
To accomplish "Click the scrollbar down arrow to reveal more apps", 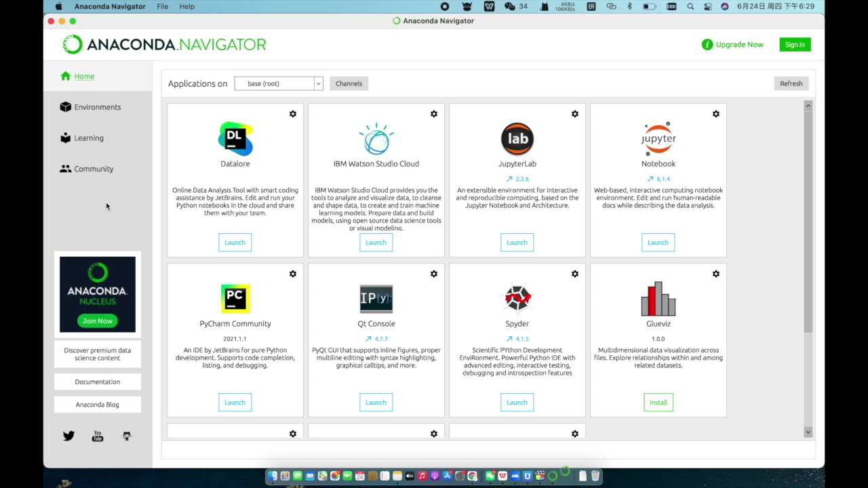I will 808,432.
